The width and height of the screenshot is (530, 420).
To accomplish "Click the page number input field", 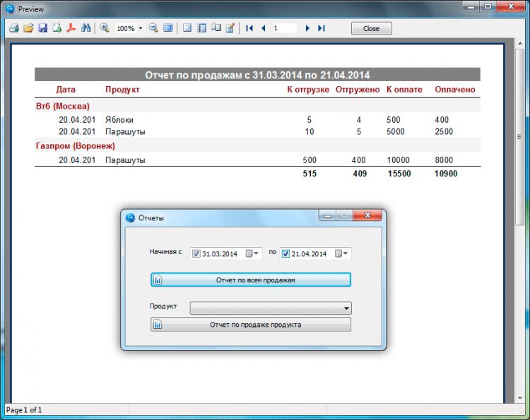I will (x=284, y=28).
